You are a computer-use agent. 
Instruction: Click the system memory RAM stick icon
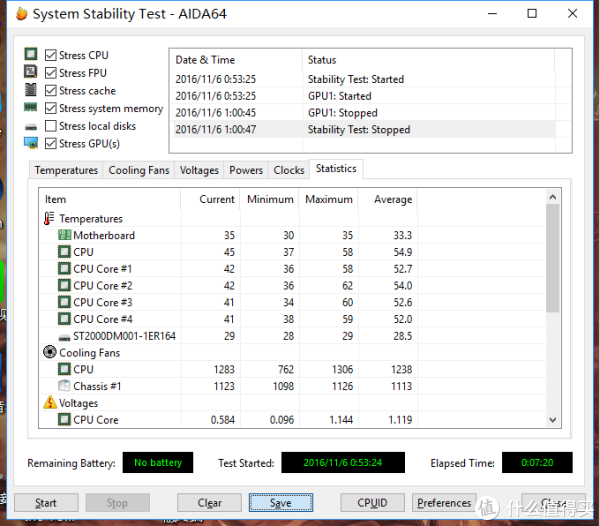click(x=31, y=107)
